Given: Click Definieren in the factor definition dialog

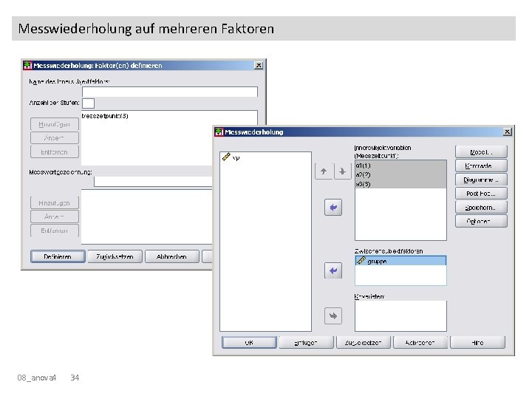Looking at the screenshot, I should click(58, 256).
